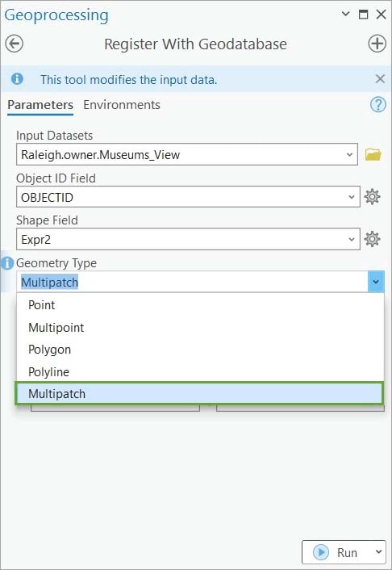
Task: Dismiss the 'This tool modifies the input data' banner
Action: pos(380,79)
